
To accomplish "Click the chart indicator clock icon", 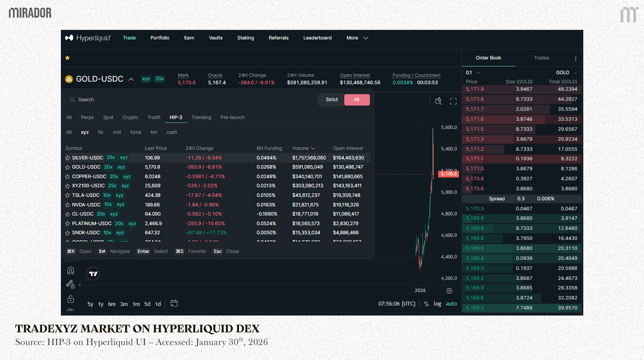I will (438, 101).
